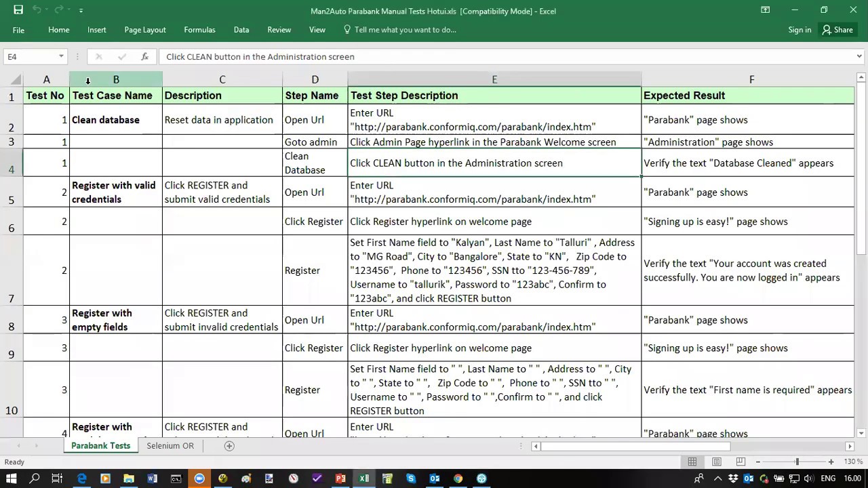Select column D header
The height and width of the screenshot is (488, 868).
315,80
